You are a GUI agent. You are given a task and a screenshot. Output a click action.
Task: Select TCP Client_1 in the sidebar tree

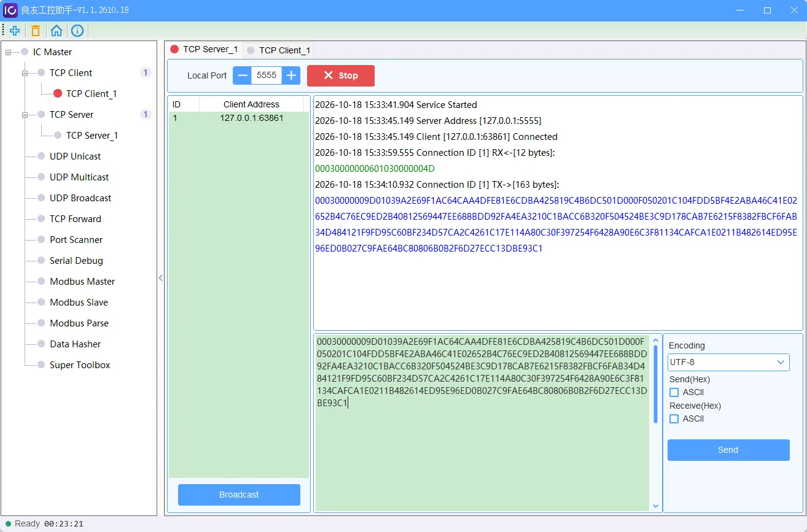(92, 94)
